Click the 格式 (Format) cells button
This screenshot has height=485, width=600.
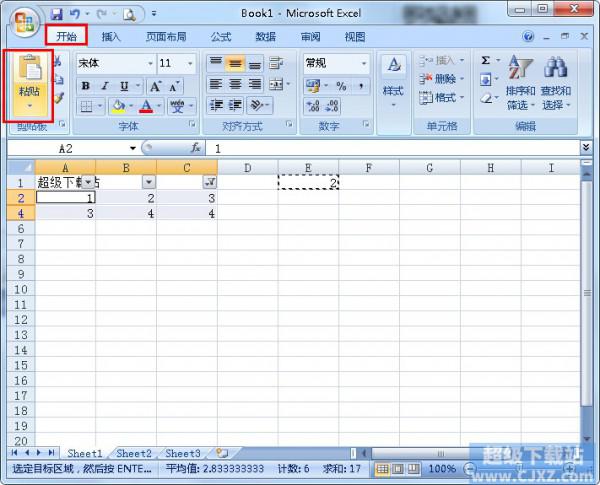point(442,98)
